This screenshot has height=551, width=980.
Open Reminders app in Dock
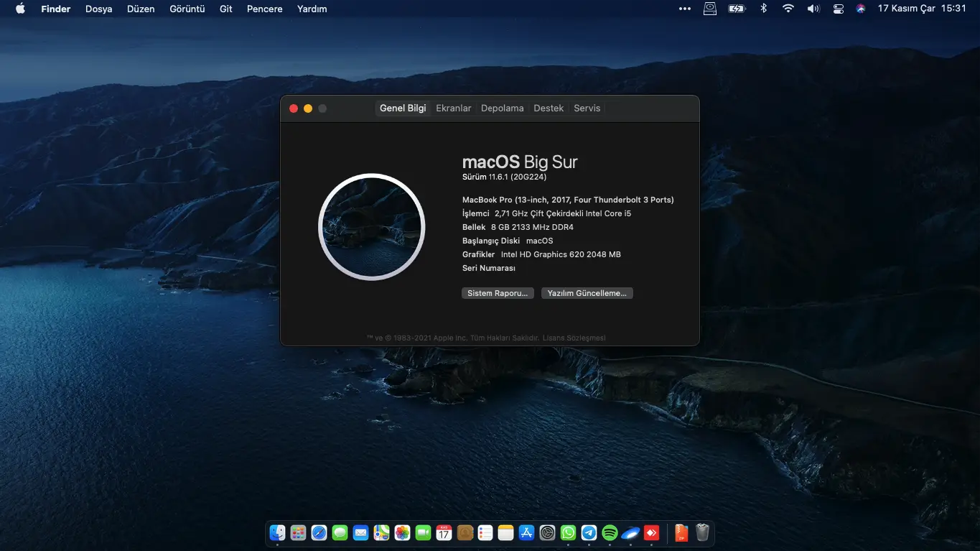tap(485, 533)
